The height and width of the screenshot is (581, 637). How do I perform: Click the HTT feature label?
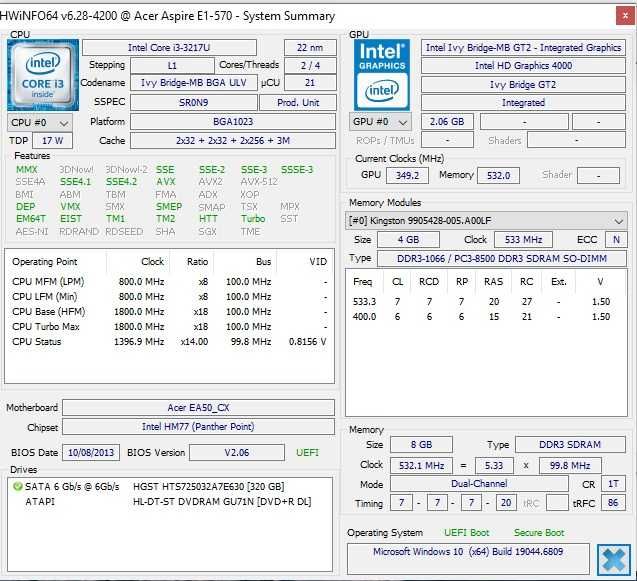(x=208, y=219)
